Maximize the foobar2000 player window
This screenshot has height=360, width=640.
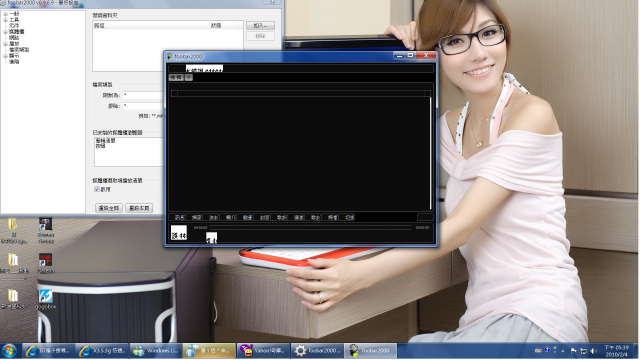click(x=411, y=56)
